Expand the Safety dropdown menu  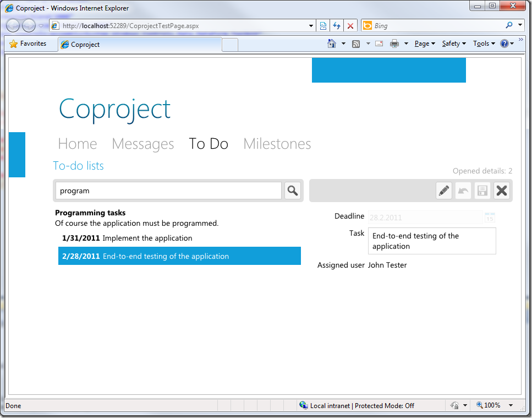click(x=454, y=44)
